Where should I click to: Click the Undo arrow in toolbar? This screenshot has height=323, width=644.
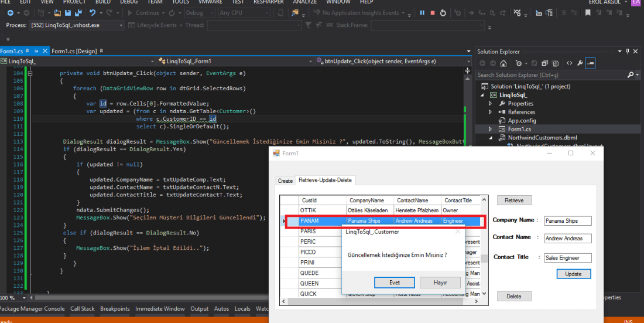click(93, 12)
